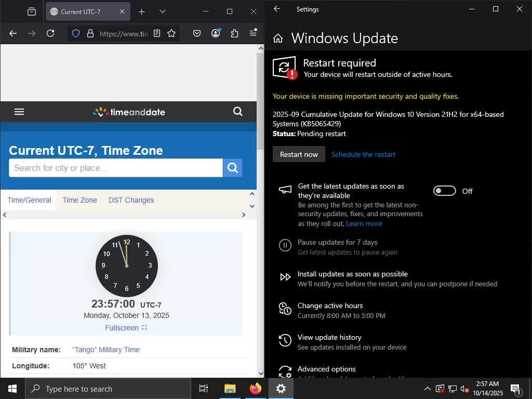The width and height of the screenshot is (532, 399).
Task: Switch to Firefox on taskbar
Action: (256, 389)
